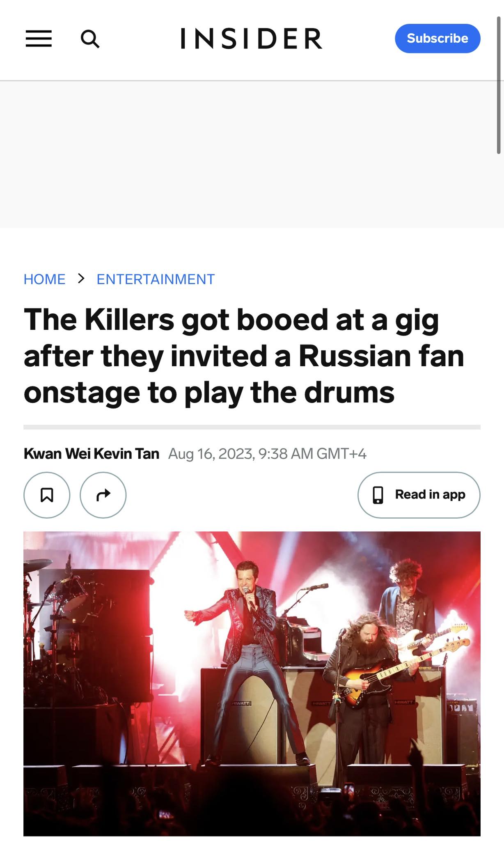Image resolution: width=504 pixels, height=841 pixels.
Task: Open the concert photo of the band
Action: (x=252, y=684)
